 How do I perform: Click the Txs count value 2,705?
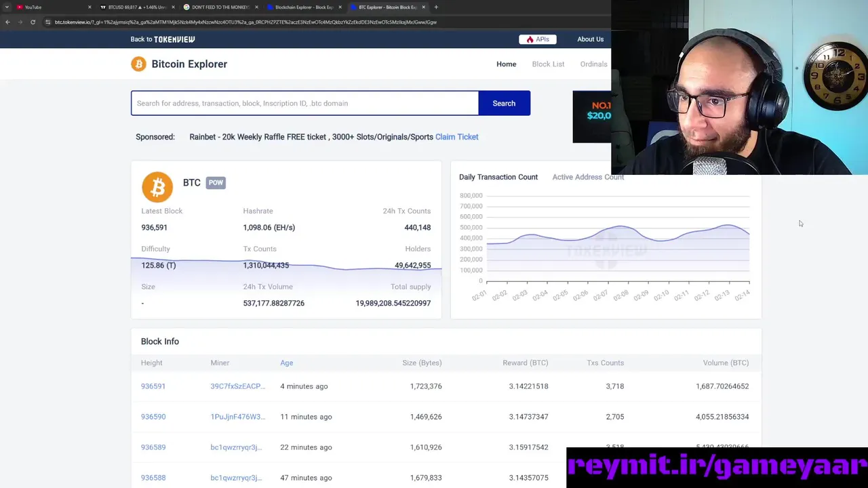pos(615,417)
